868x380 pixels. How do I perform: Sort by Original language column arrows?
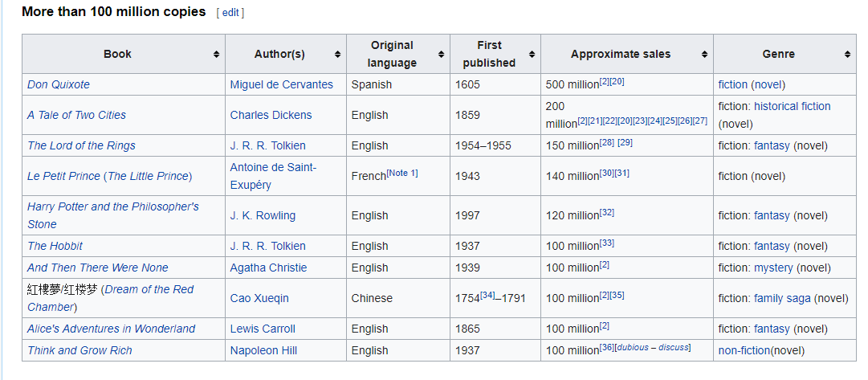[x=441, y=55]
